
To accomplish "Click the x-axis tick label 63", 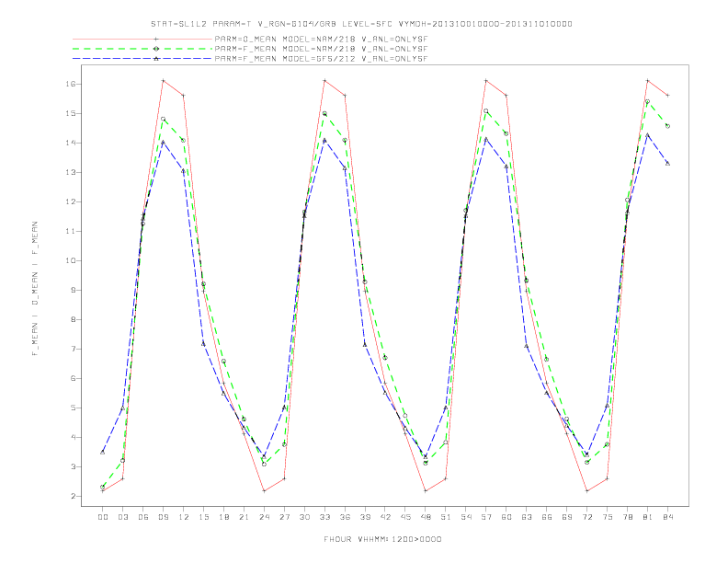I will 527,517.
